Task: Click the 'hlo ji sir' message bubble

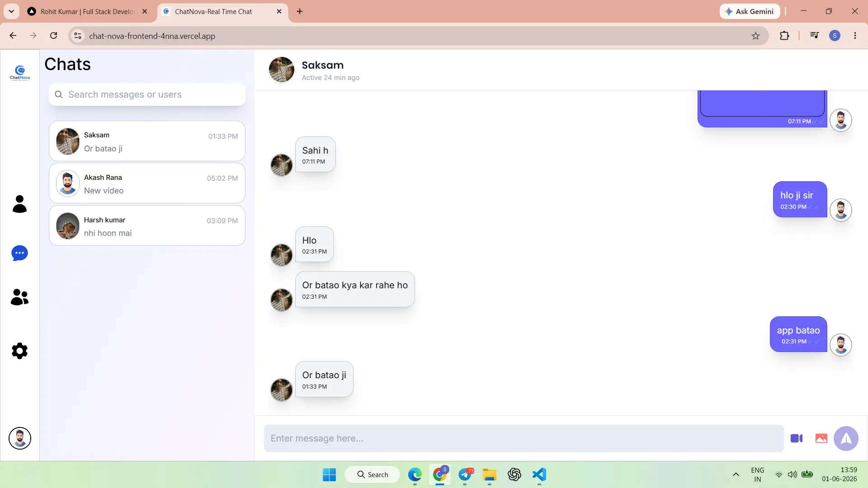Action: click(800, 199)
